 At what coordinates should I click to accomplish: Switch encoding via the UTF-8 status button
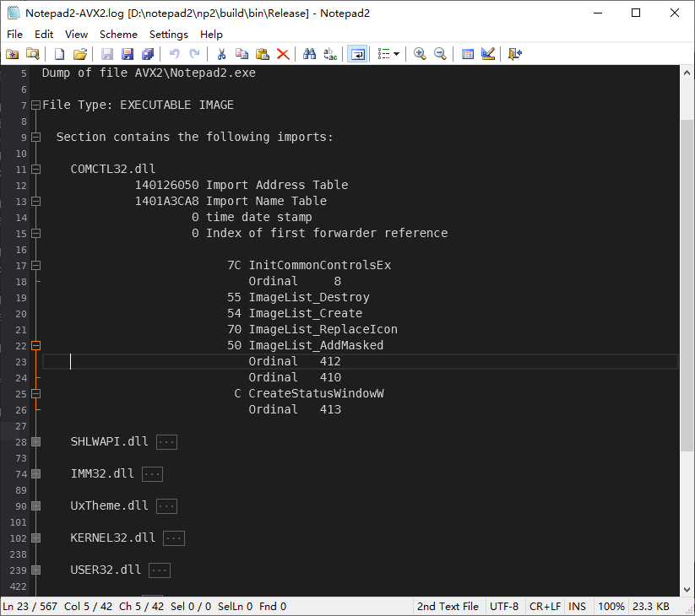[x=504, y=606]
